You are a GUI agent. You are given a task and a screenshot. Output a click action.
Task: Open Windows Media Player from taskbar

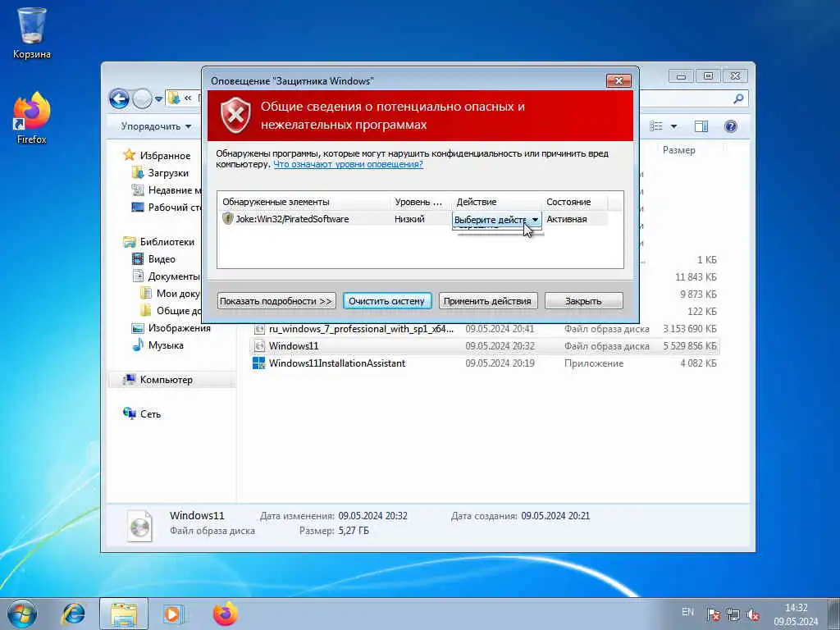pyautogui.click(x=173, y=614)
